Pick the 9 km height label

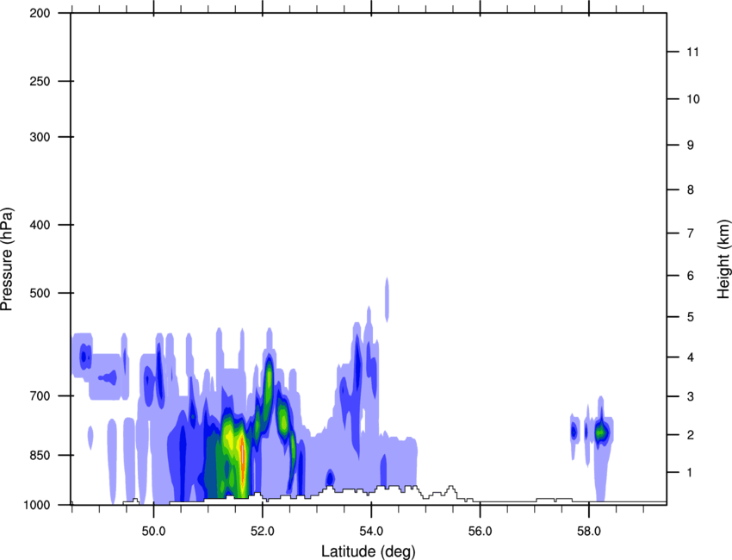(x=690, y=146)
